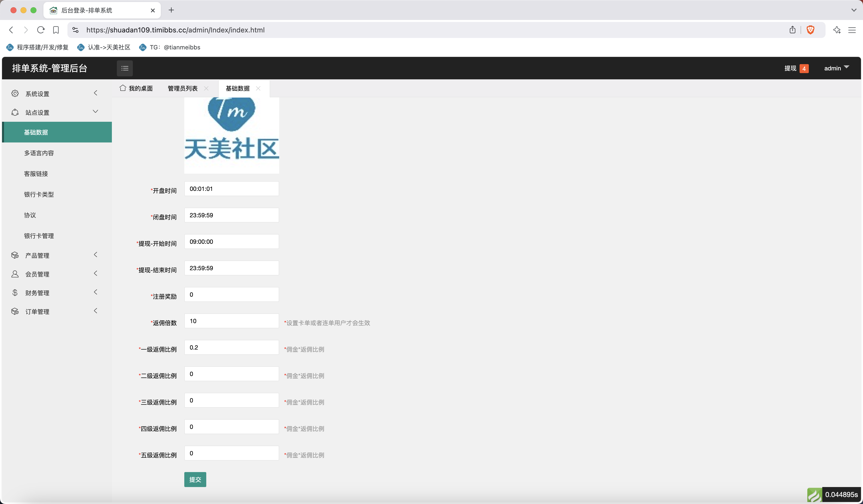863x504 pixels.
Task: Click the 排单系统-管理后台 title
Action: (x=50, y=68)
